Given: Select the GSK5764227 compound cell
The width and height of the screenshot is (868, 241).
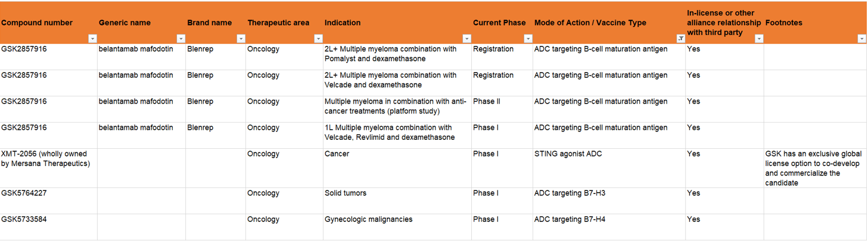Looking at the screenshot, I should point(48,201).
